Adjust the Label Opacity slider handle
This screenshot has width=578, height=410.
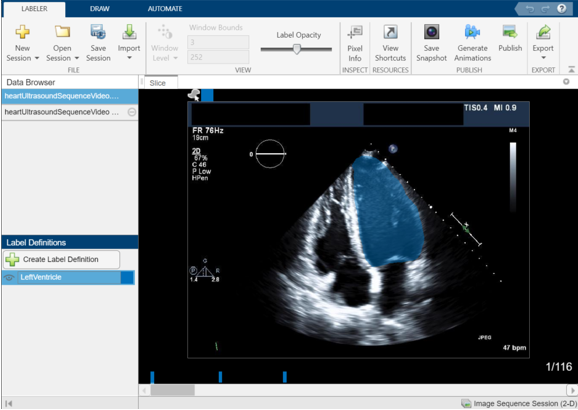click(x=297, y=49)
